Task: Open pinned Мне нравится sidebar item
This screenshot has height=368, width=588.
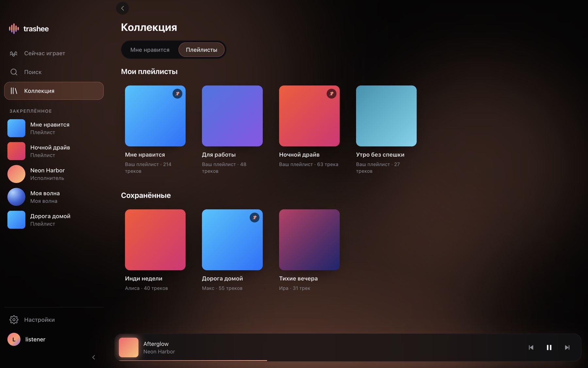Action: (54, 128)
